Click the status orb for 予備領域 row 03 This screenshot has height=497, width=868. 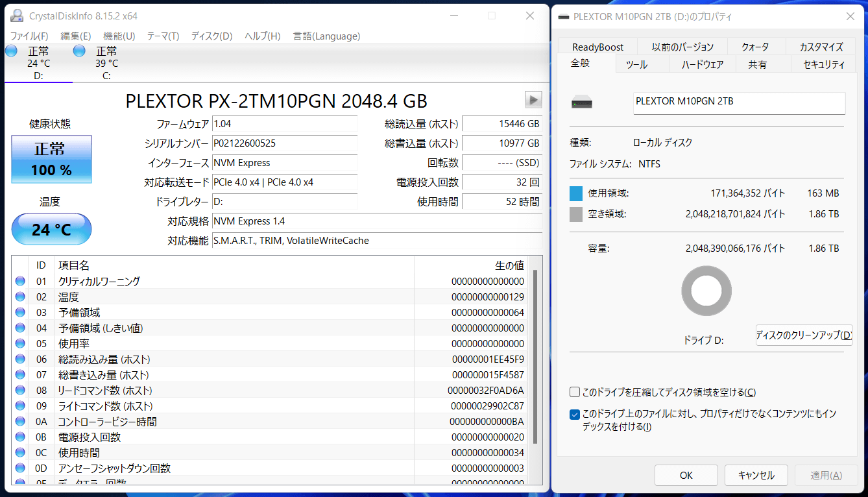[20, 312]
